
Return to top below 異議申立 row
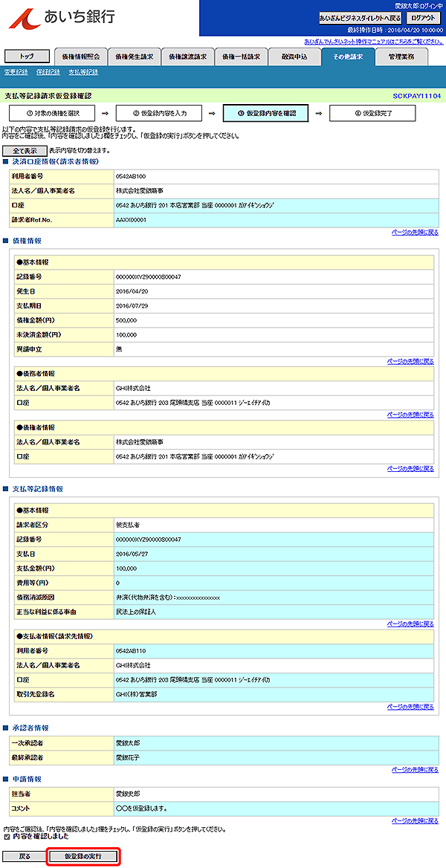point(410,361)
